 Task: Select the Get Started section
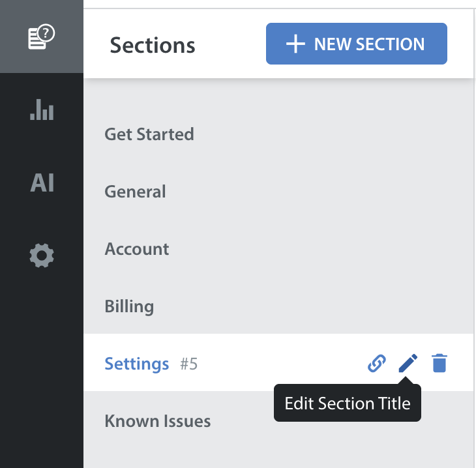click(149, 134)
